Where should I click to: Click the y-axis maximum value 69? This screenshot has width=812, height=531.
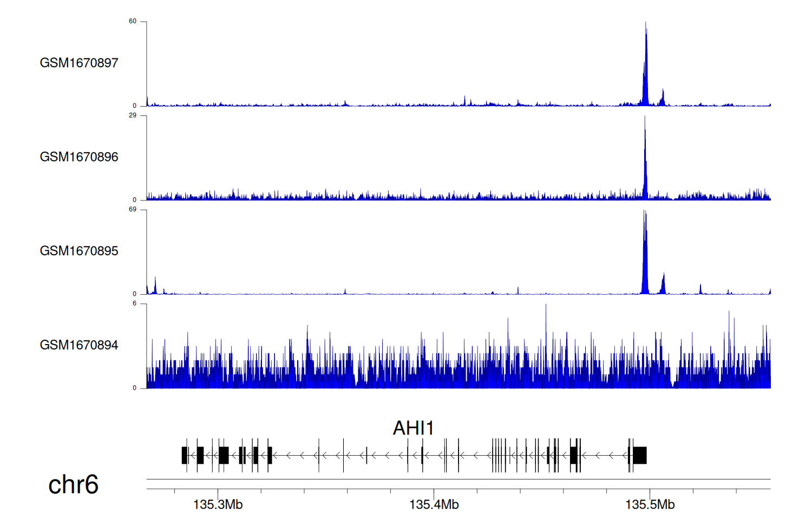(x=133, y=209)
